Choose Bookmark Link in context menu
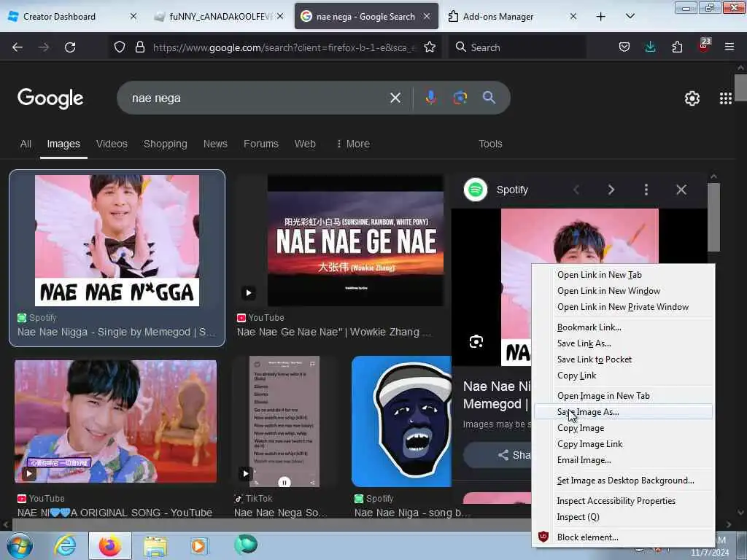This screenshot has height=560, width=747. (623, 327)
